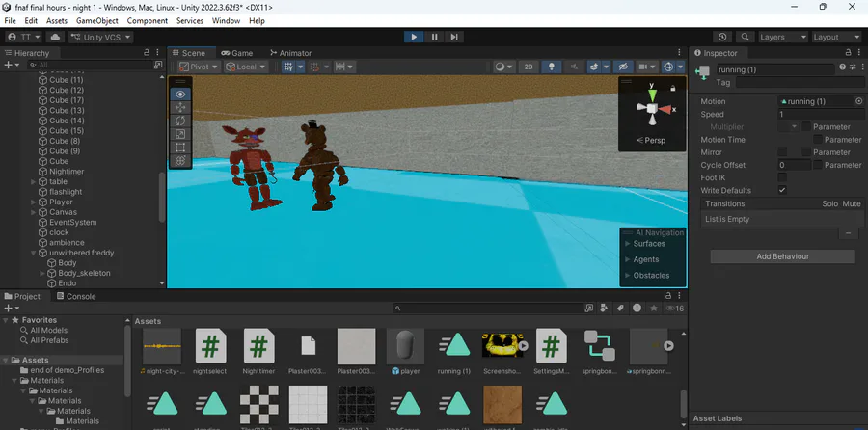Click the Add Behaviour button
The image size is (868, 430).
tap(783, 256)
